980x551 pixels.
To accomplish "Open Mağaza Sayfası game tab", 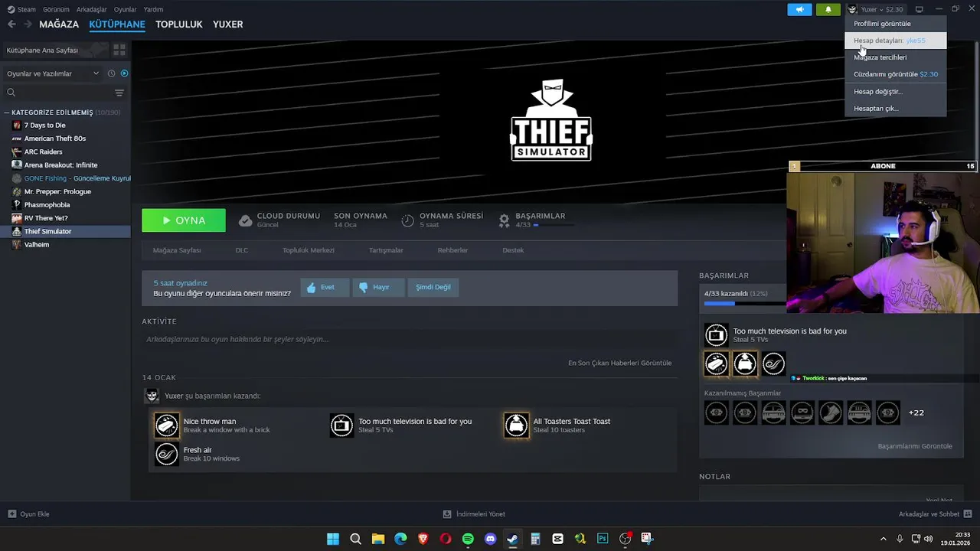I will pos(177,250).
